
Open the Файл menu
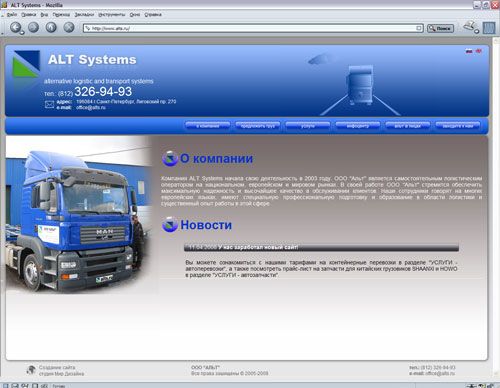click(x=12, y=15)
